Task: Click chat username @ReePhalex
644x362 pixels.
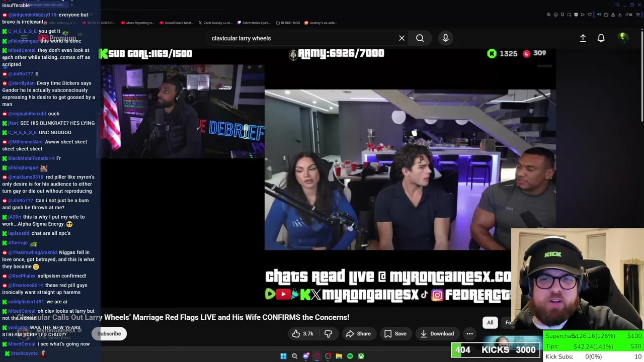Action: point(22,276)
